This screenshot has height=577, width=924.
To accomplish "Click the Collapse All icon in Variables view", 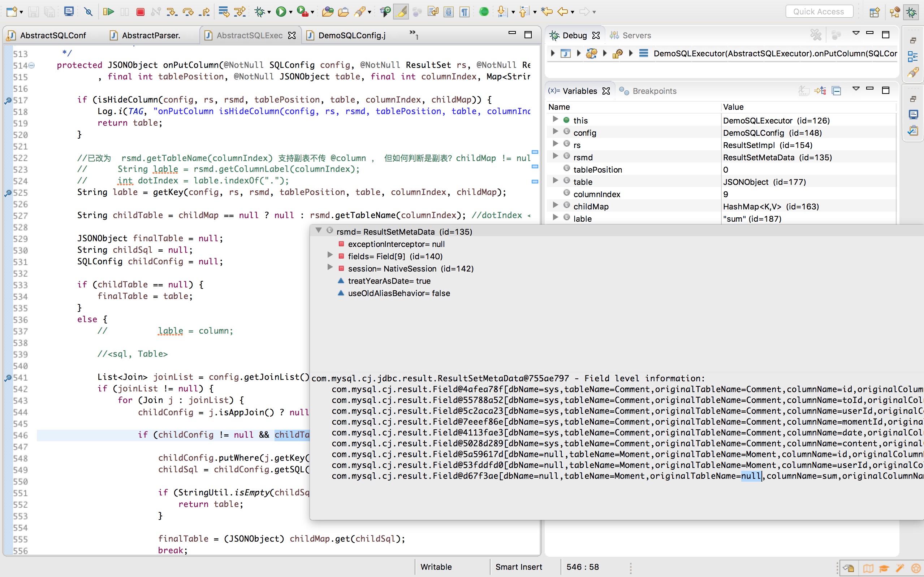I will coord(836,91).
